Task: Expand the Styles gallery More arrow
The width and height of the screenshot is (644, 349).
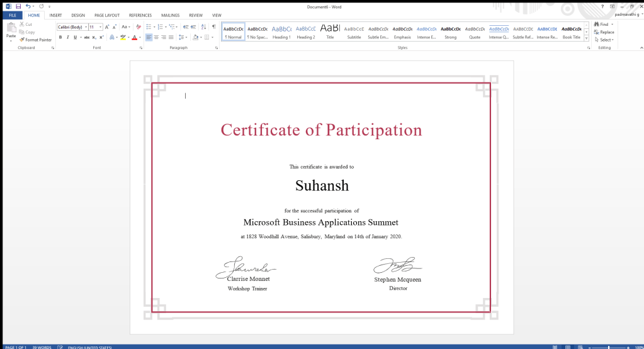Action: point(587,38)
